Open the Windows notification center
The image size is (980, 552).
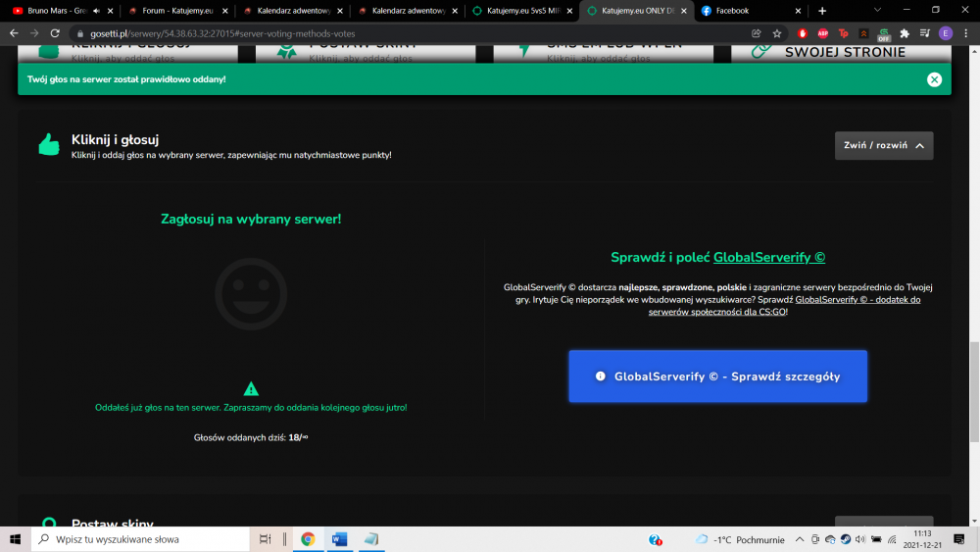[x=959, y=539]
